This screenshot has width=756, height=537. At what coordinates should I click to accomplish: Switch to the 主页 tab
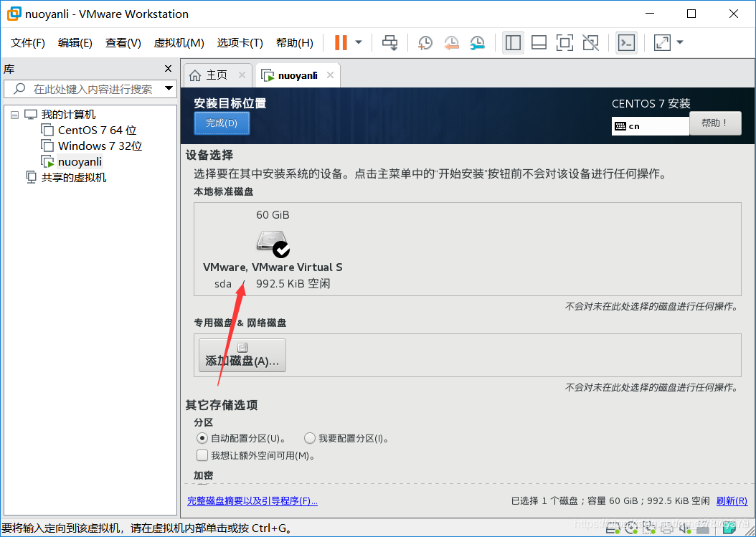click(217, 75)
